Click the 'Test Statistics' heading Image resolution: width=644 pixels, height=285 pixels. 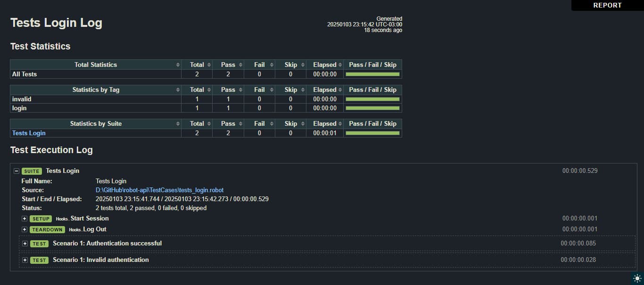(41, 46)
